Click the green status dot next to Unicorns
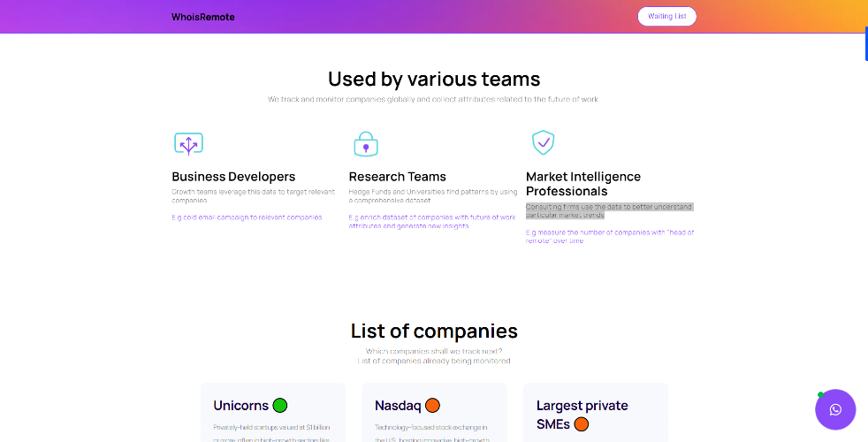This screenshot has height=442, width=868. tap(280, 406)
